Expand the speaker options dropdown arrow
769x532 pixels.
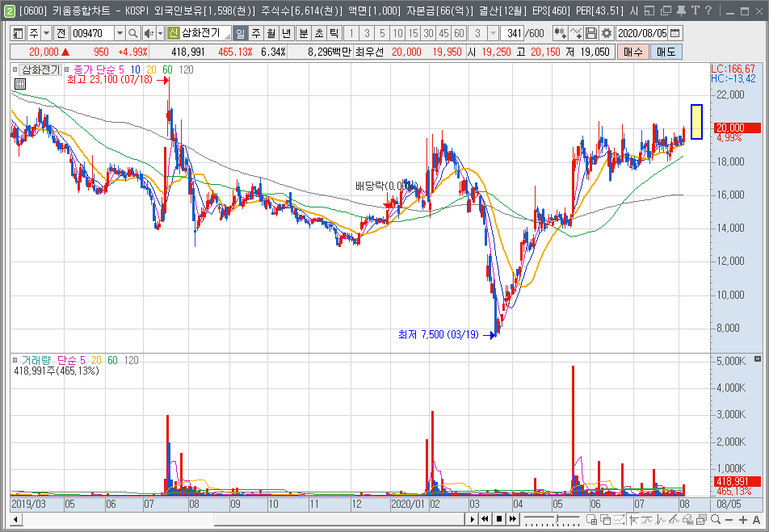click(160, 33)
